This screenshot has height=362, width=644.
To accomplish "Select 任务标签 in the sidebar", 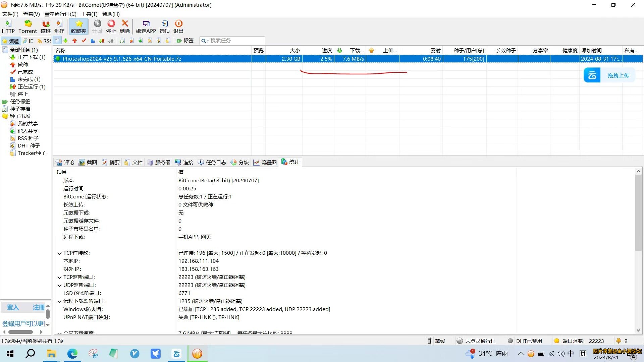I will pos(20,101).
